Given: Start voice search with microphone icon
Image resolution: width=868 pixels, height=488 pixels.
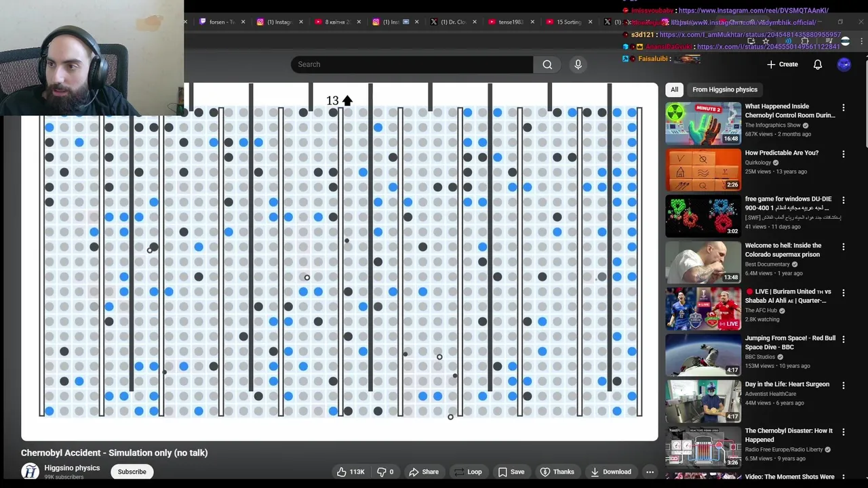Looking at the screenshot, I should tap(578, 64).
